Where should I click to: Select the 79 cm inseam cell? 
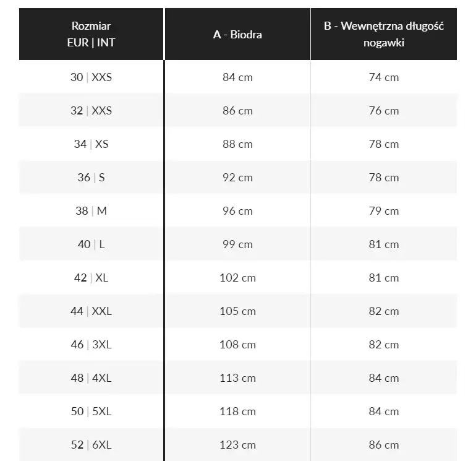(x=383, y=211)
